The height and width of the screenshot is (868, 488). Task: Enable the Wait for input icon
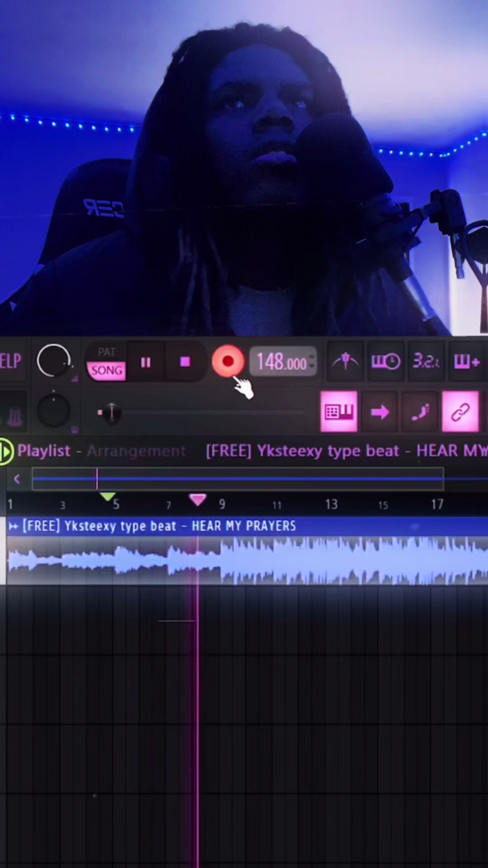pyautogui.click(x=385, y=361)
